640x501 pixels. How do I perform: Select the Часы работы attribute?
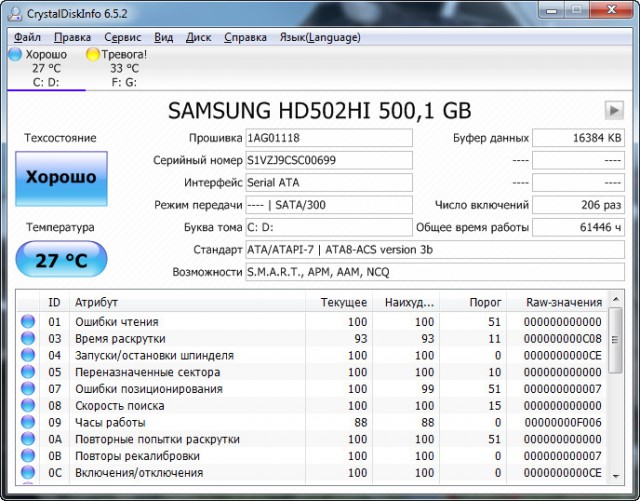coord(312,422)
